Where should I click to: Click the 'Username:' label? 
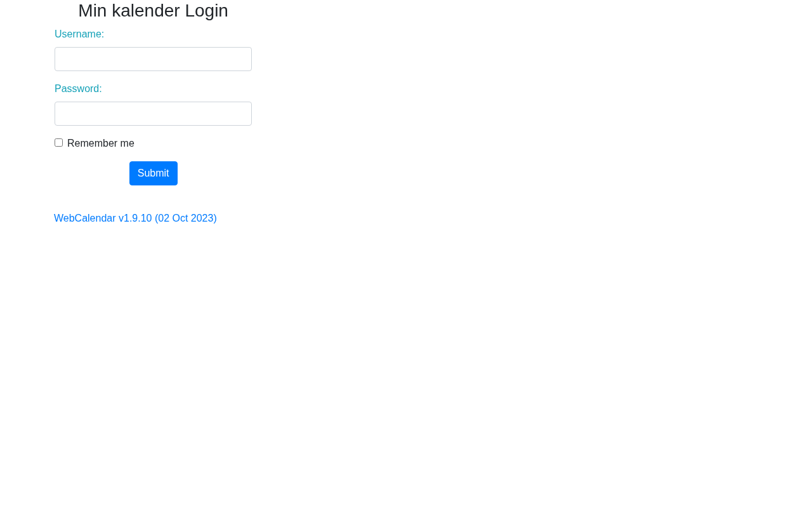(79, 34)
